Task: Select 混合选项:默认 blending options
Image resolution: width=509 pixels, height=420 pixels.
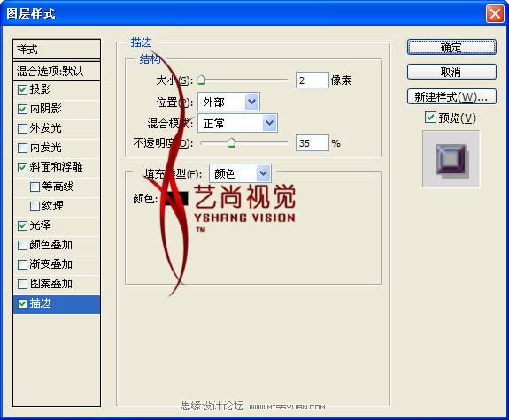Action: 57,71
